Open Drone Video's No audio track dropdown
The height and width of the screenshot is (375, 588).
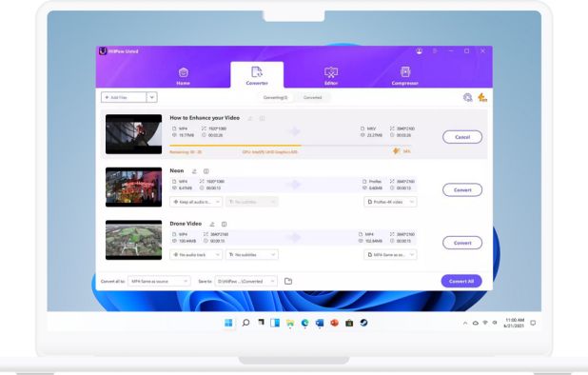(196, 255)
